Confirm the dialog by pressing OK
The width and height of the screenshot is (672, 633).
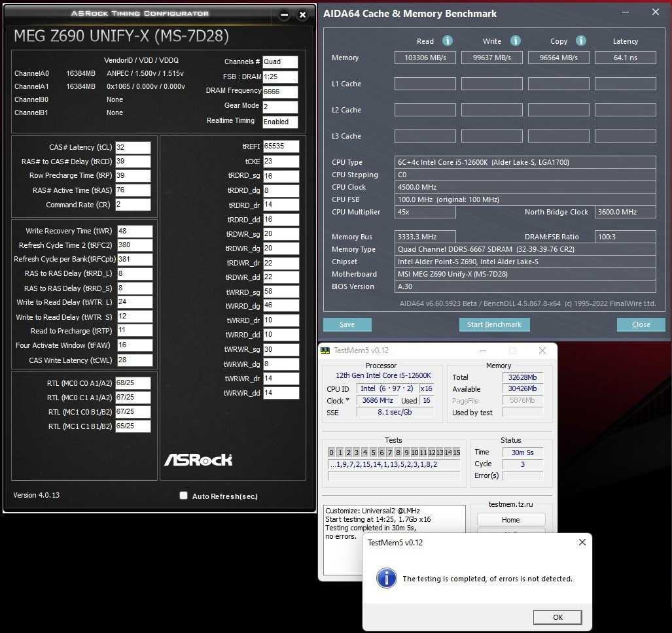click(x=557, y=617)
